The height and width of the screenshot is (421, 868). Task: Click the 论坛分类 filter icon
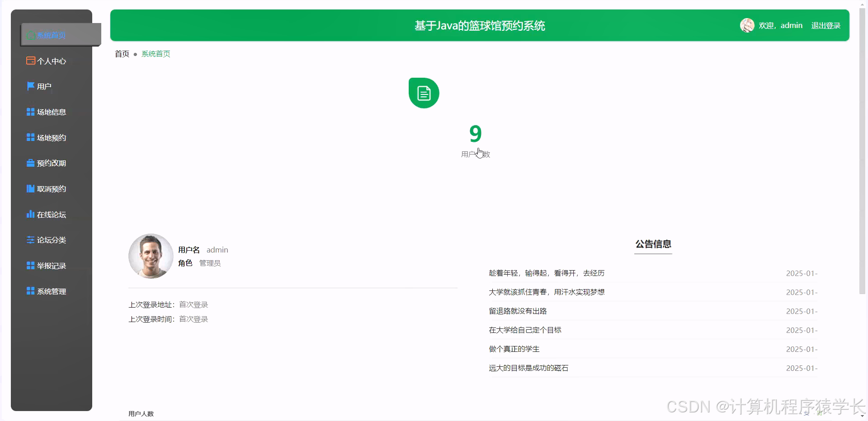coord(30,240)
